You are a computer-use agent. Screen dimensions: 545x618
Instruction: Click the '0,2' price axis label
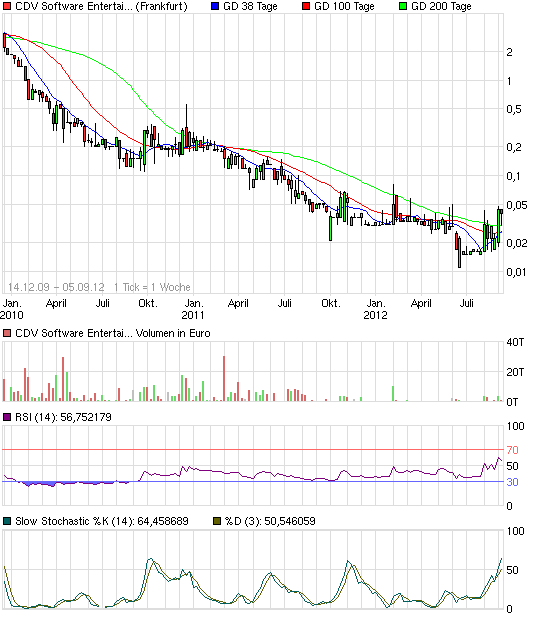coord(514,147)
